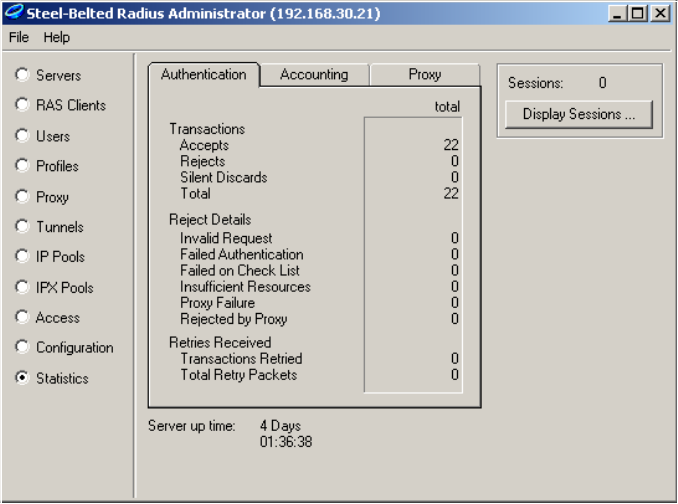Choose the Access option
The image size is (678, 504).
tap(22, 317)
